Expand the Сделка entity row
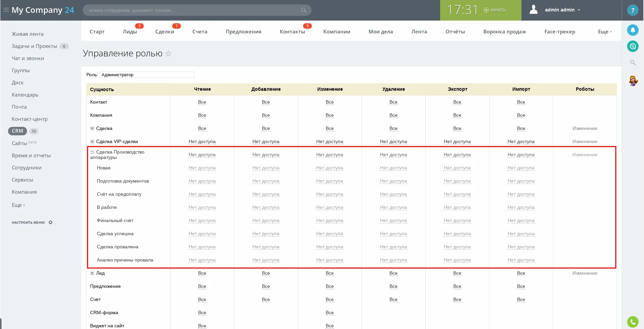 tap(92, 128)
